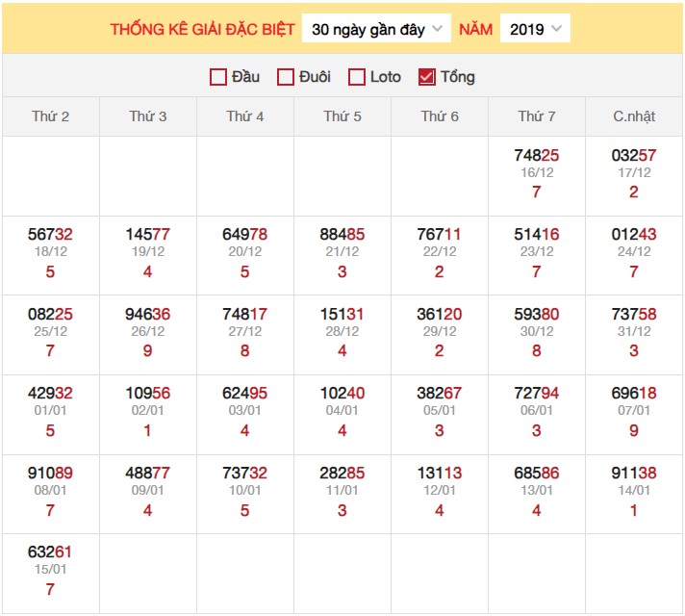Click result 63261 dated 15/01
Viewport: 685px width, 616px height.
point(51,552)
